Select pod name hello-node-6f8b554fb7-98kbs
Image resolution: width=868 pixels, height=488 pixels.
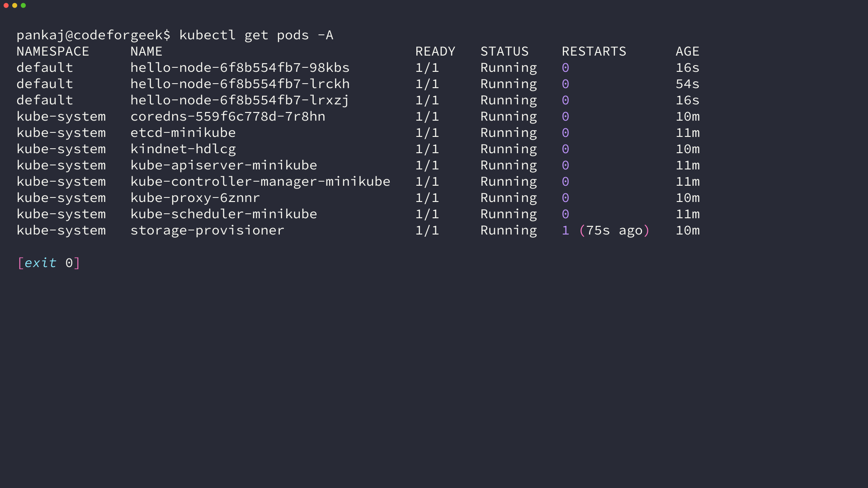(x=240, y=68)
